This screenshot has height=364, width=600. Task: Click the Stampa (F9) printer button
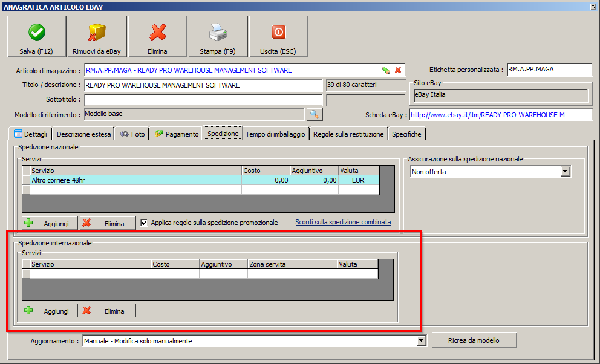click(x=218, y=37)
